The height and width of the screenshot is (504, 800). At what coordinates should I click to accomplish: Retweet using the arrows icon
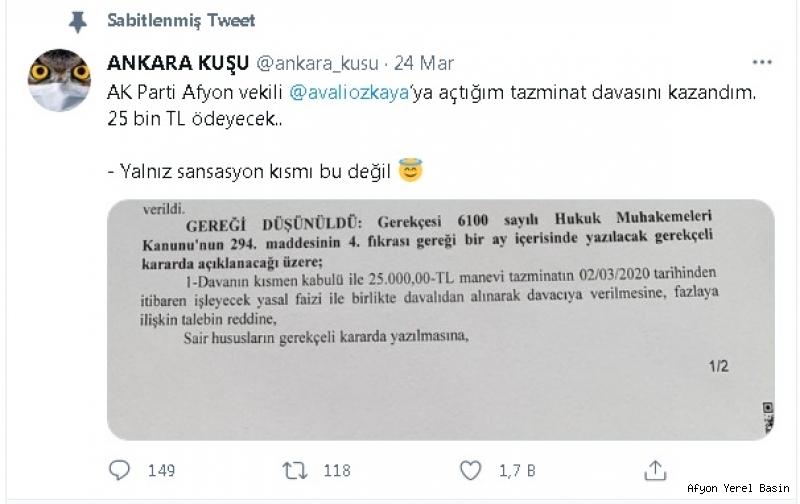pyautogui.click(x=295, y=470)
